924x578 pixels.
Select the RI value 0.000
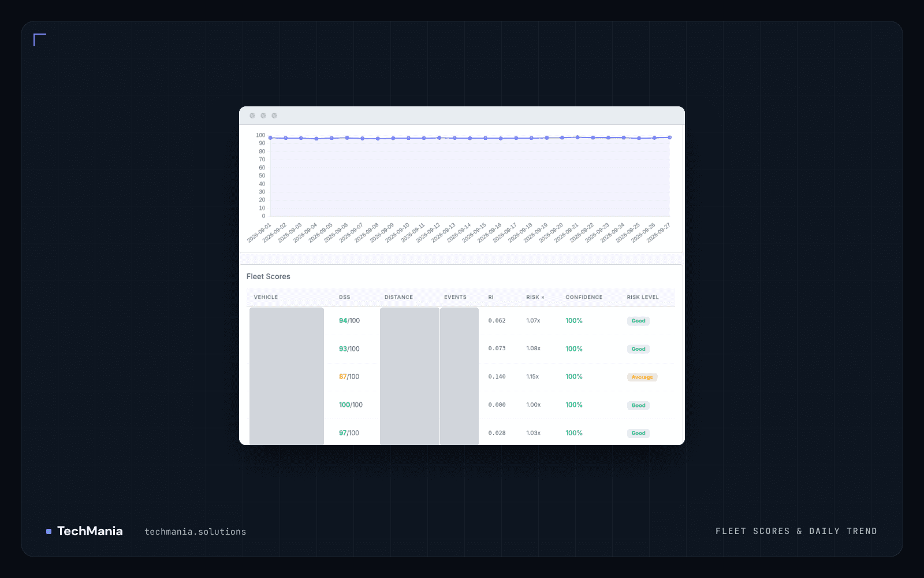497,405
